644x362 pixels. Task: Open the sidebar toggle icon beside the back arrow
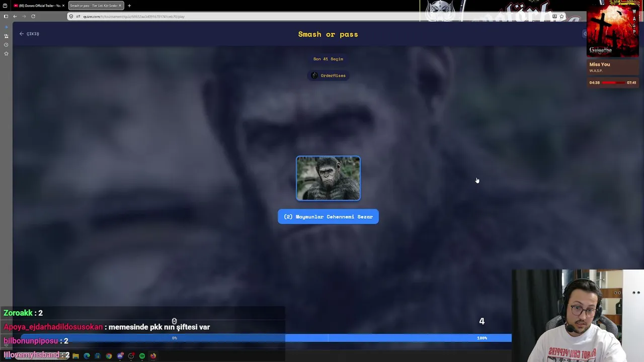coord(6,16)
